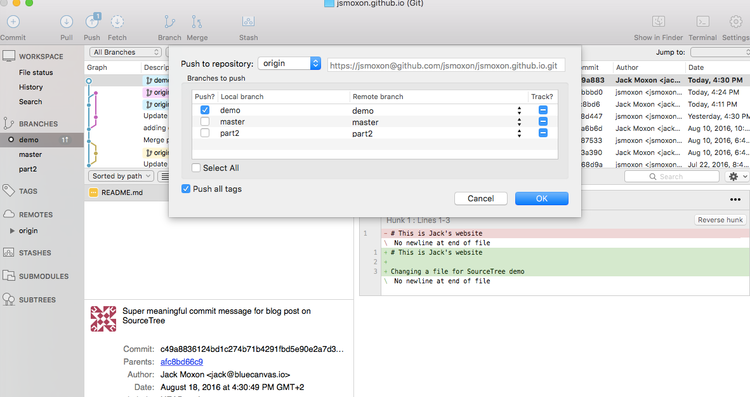The image size is (750, 397).
Task: Click OK to confirm push
Action: tap(541, 198)
